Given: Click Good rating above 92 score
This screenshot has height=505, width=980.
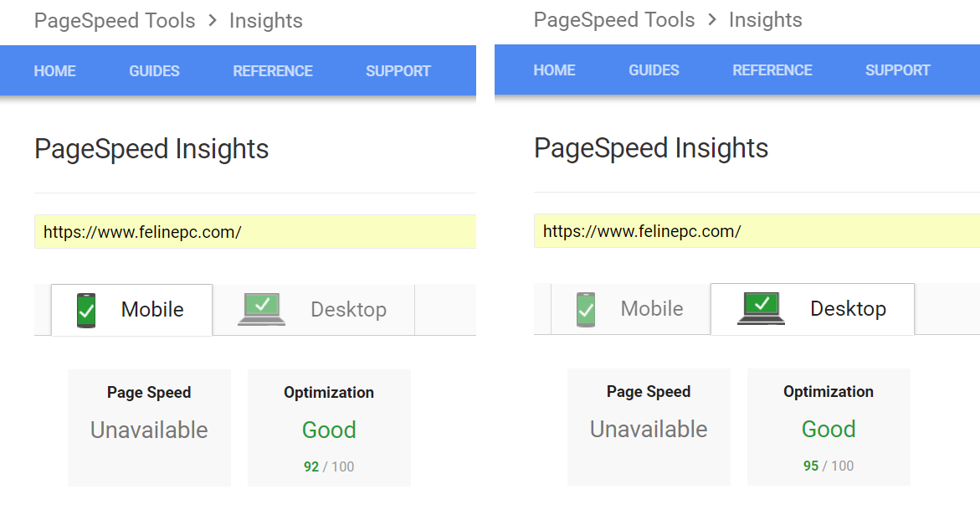Looking at the screenshot, I should [329, 430].
